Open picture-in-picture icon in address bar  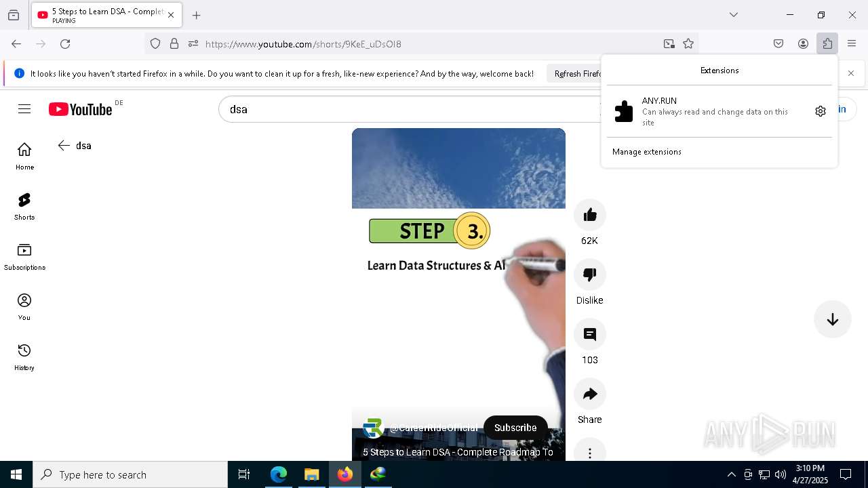(669, 44)
